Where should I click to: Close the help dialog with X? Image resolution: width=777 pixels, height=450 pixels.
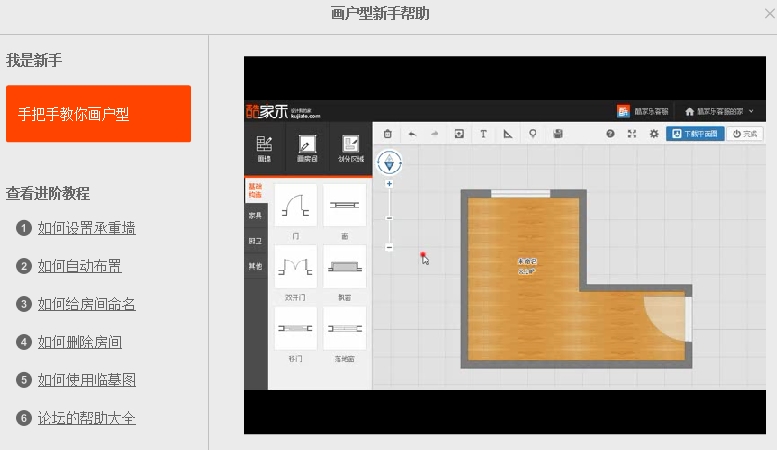coord(770,13)
